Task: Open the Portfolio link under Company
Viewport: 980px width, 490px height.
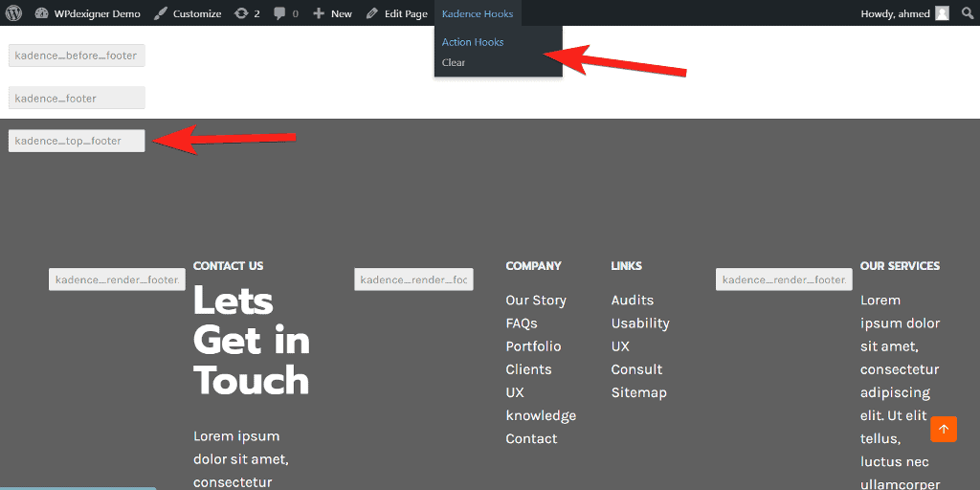Action: (x=533, y=346)
